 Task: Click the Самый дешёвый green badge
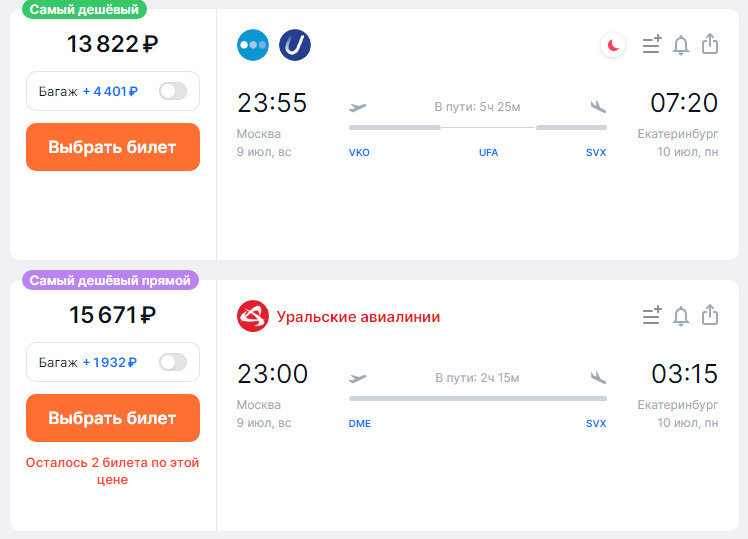83,9
